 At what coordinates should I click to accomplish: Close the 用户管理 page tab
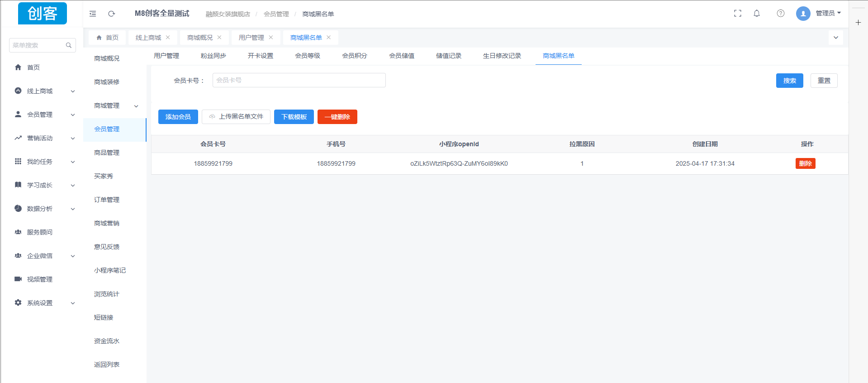coord(271,38)
